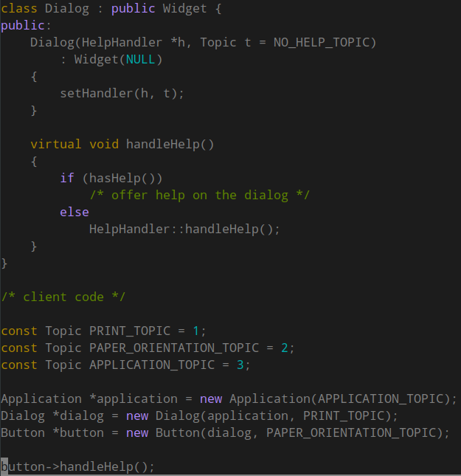Click the setHandler(h, t) call

122,93
